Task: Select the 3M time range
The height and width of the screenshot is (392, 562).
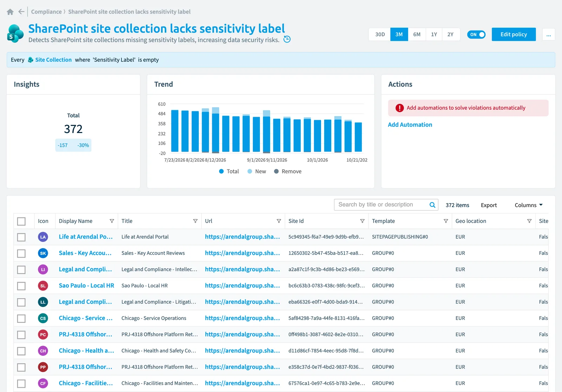Action: click(399, 34)
